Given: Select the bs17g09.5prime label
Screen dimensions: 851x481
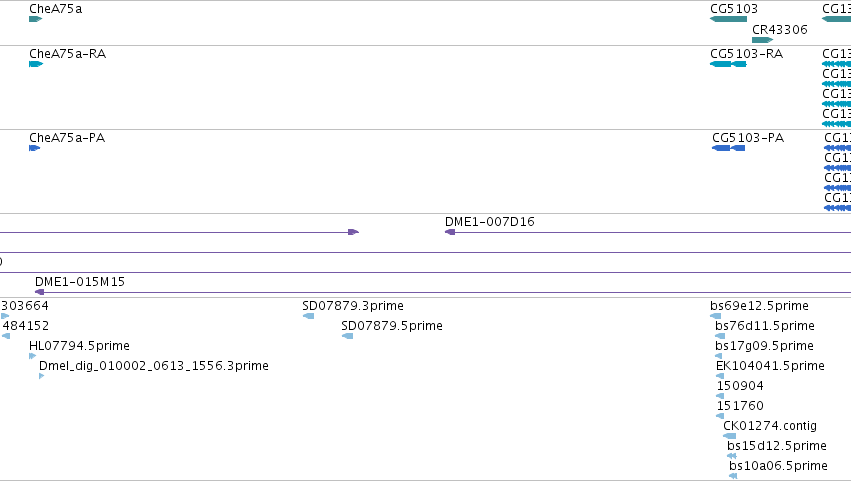Looking at the screenshot, I should (x=764, y=346).
